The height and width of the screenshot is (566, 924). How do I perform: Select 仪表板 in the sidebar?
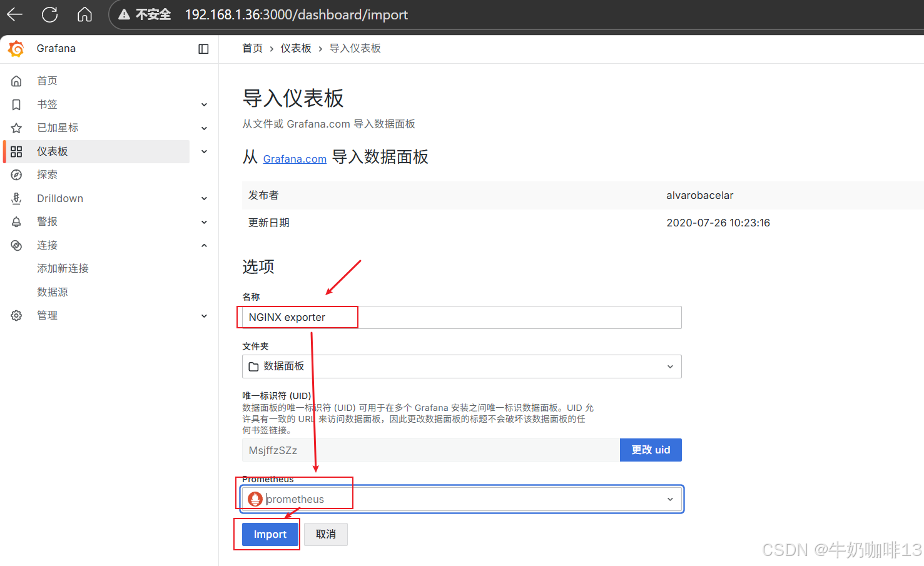click(x=53, y=151)
